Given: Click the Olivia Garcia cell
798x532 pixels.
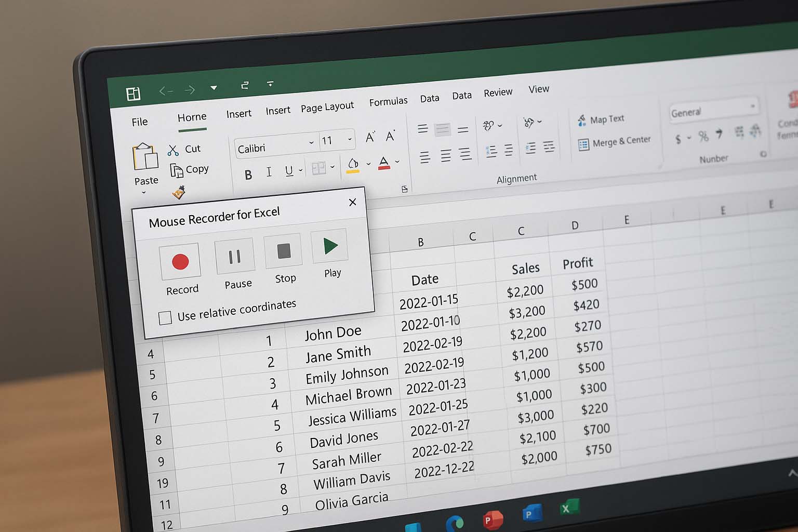Looking at the screenshot, I should pos(351,501).
